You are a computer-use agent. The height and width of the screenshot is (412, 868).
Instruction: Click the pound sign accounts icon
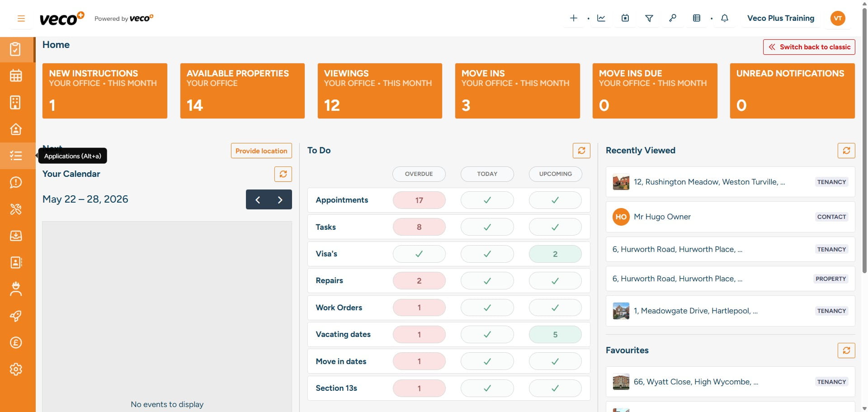(x=16, y=342)
